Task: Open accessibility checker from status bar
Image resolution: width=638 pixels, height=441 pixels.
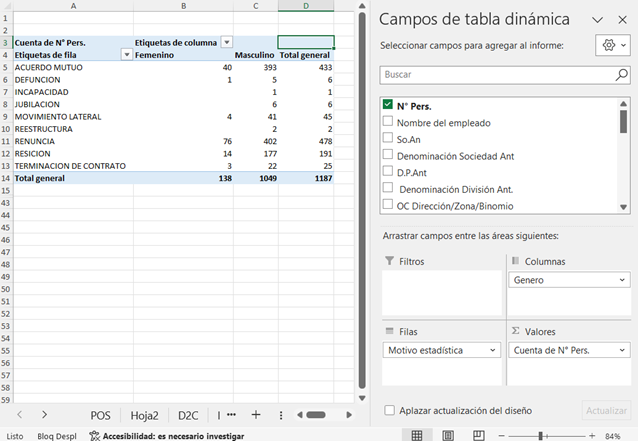Action: 166,436
